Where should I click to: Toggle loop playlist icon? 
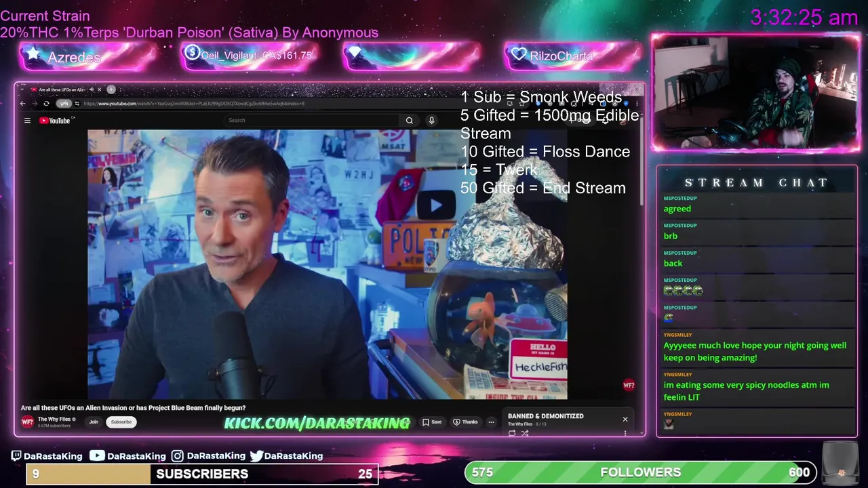[x=512, y=433]
